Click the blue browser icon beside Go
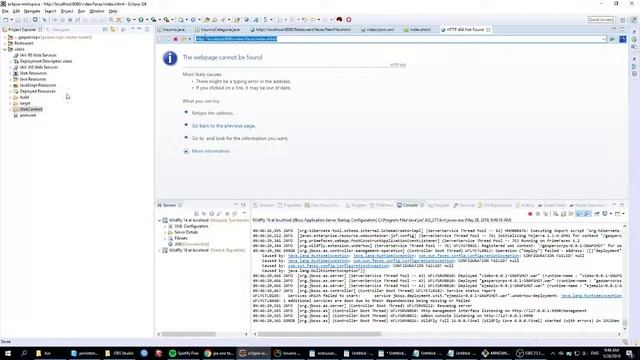Viewport: 640px width, 360px height. 622,39
